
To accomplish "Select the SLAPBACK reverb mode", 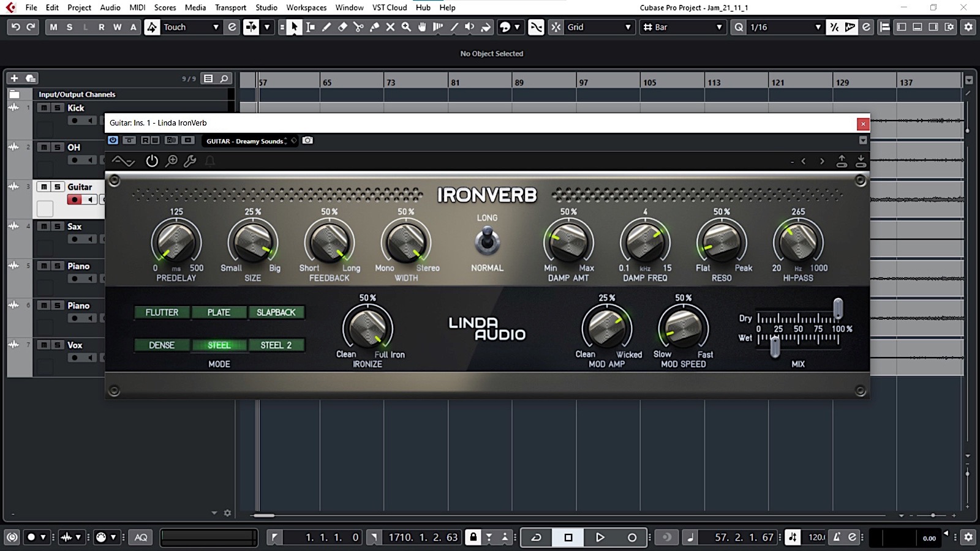I will [276, 312].
